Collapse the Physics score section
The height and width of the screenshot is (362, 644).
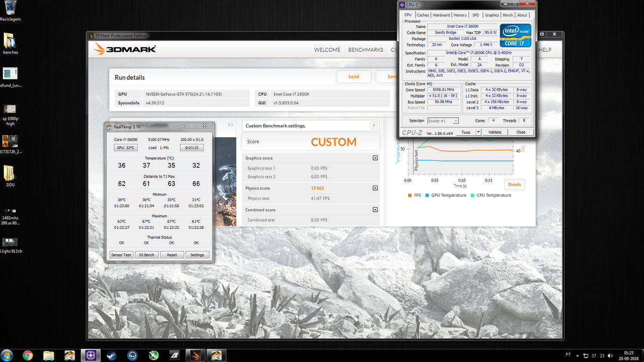tap(375, 188)
